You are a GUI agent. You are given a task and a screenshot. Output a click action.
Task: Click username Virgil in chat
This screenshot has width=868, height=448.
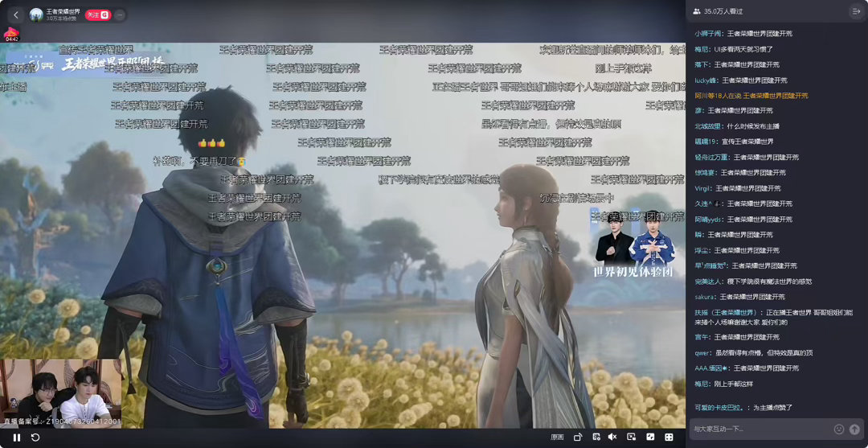702,188
